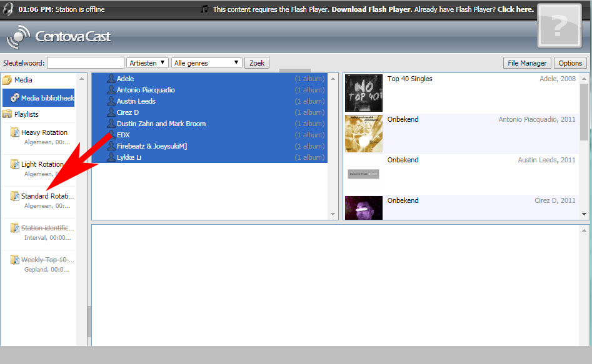The width and height of the screenshot is (592, 364).
Task: Click the music note icon
Action: [x=204, y=9]
